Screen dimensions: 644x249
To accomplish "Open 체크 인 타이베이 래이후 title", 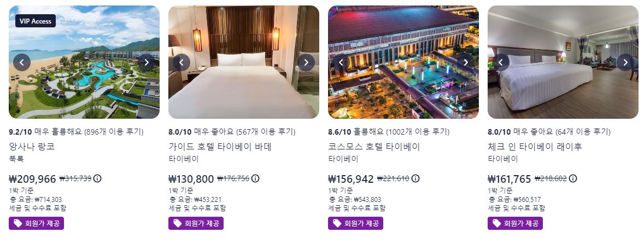I will (x=535, y=146).
